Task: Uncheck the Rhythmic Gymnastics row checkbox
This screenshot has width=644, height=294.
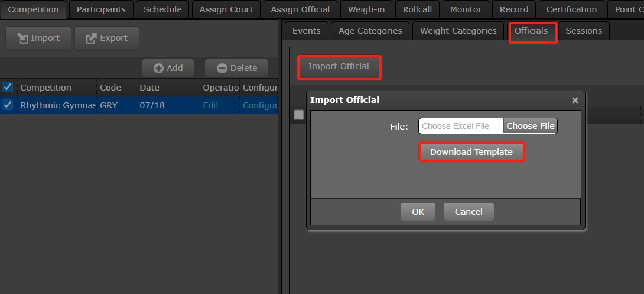Action: (x=8, y=105)
